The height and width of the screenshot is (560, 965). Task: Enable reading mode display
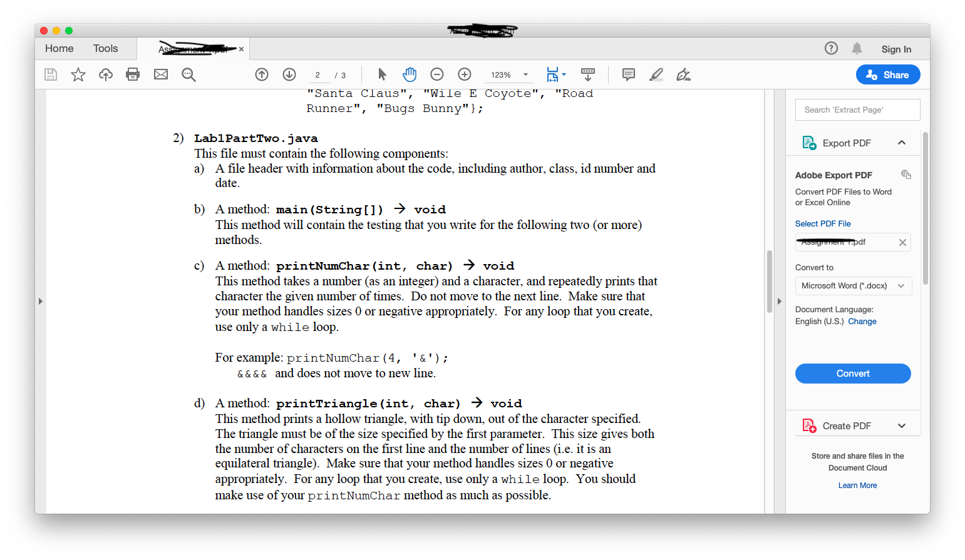click(587, 74)
